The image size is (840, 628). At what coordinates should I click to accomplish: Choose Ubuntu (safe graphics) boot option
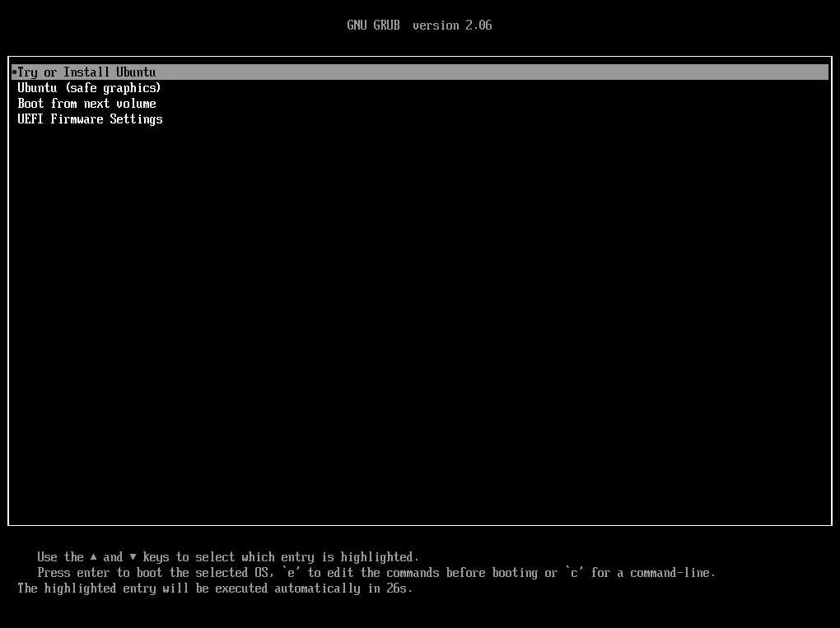pos(89,87)
